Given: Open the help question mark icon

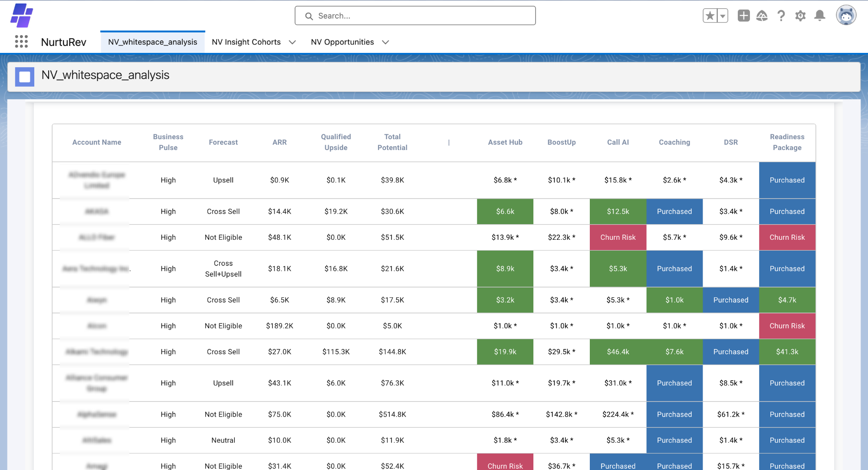Looking at the screenshot, I should [781, 16].
